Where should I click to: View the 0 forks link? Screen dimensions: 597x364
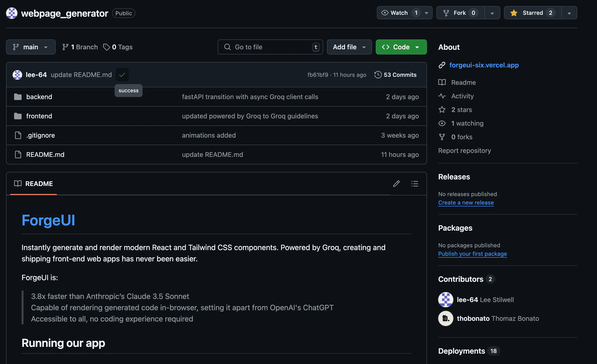tap(461, 137)
